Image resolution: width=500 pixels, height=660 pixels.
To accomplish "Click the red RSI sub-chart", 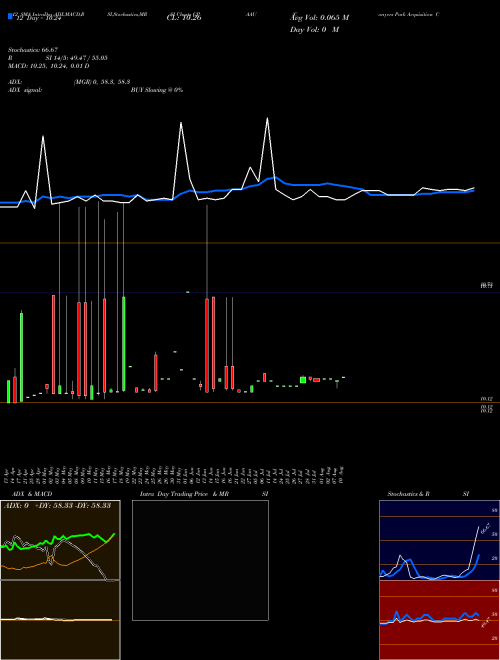I will click(439, 620).
